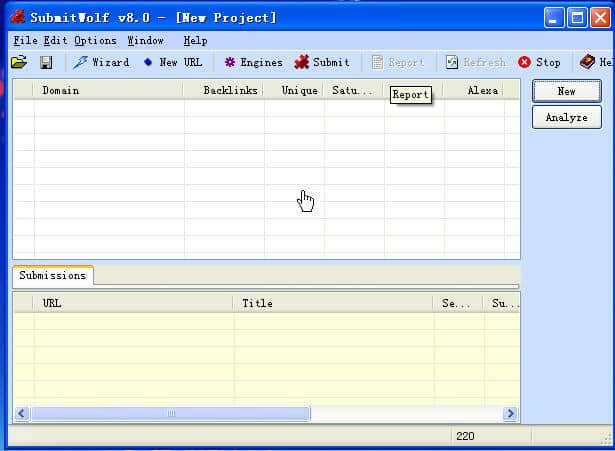Sort by the Su... column header
The height and width of the screenshot is (451, 615).
click(x=501, y=303)
